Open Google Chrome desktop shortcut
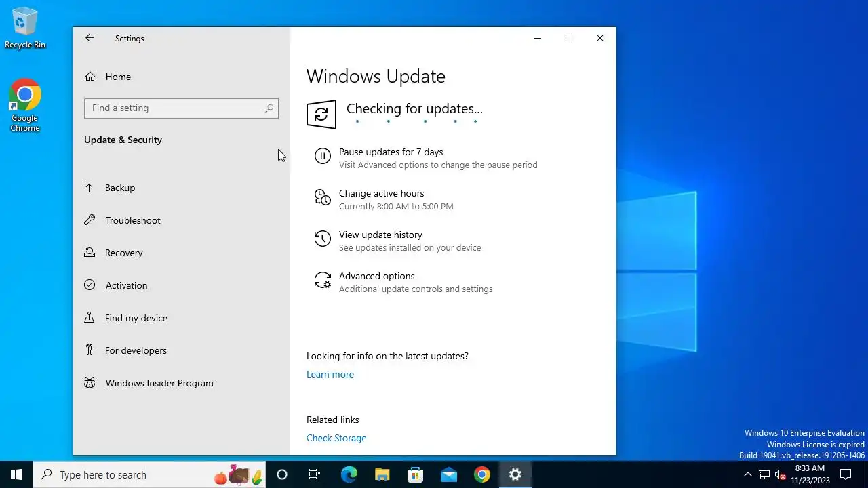 pyautogui.click(x=25, y=105)
